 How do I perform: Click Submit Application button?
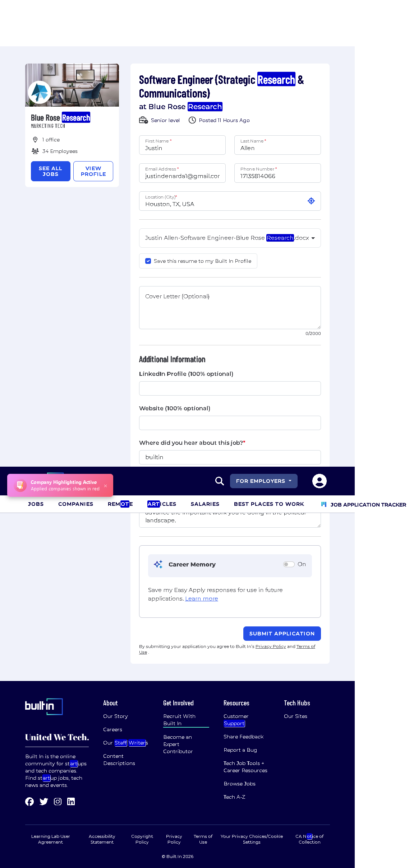point(282,634)
